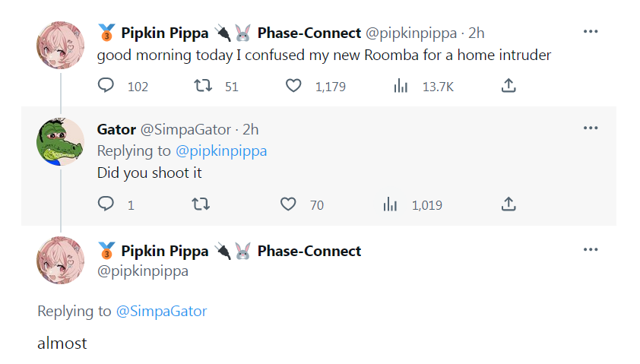Open the @pipkinpippa mention link in Gator's reply
640x364 pixels.
click(222, 150)
